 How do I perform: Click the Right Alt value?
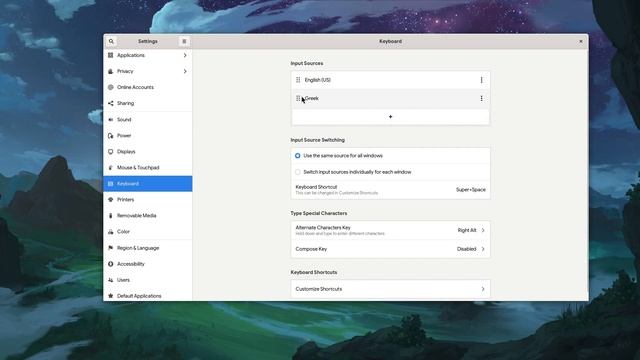(x=467, y=230)
